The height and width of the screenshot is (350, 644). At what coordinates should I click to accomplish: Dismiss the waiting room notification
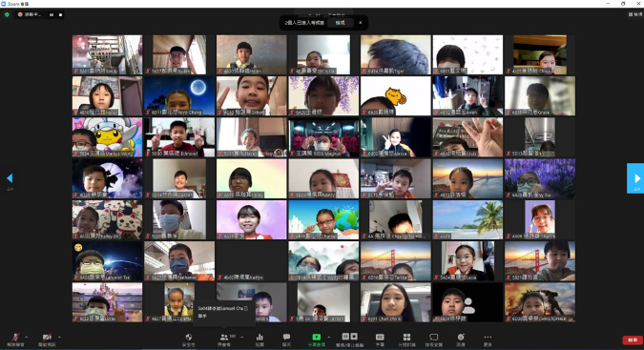361,23
